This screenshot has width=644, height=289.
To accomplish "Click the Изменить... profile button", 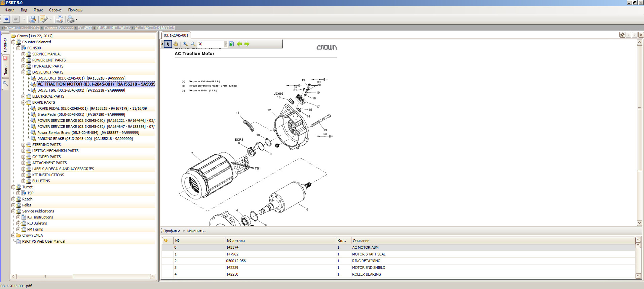I will 197,231.
